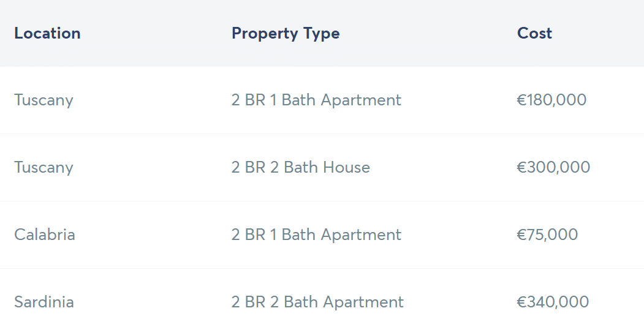
Task: Click the euro sign before 75,000
Action: click(521, 234)
